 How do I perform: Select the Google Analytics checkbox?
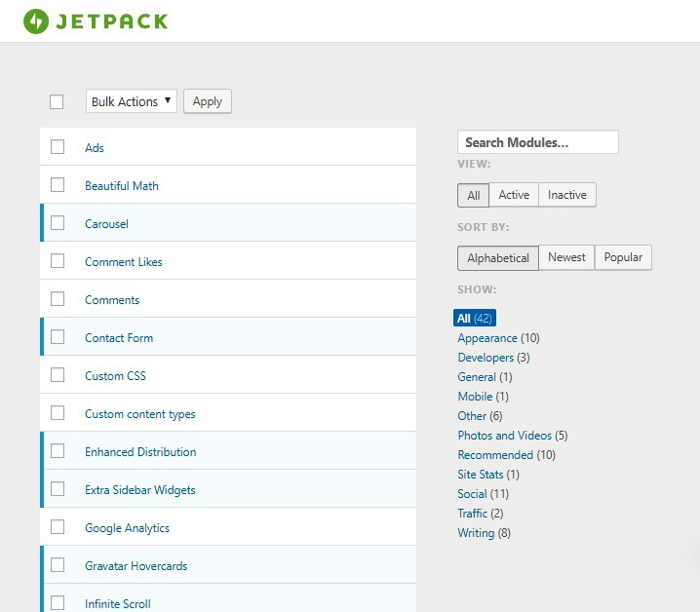coord(58,527)
